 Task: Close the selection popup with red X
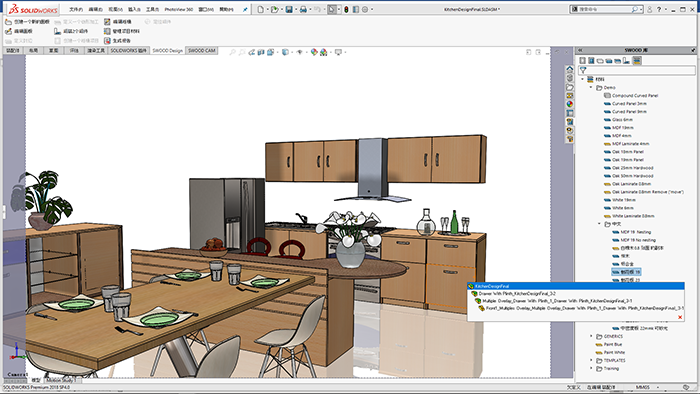click(x=680, y=317)
